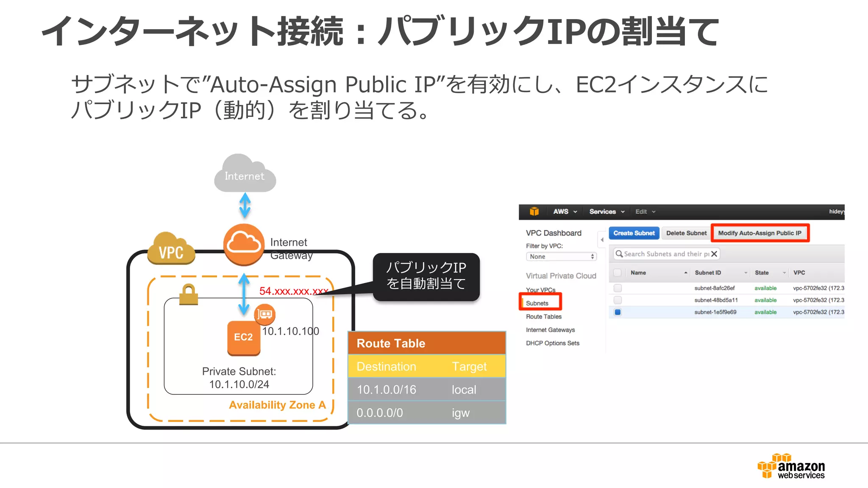Viewport: 868px width, 488px height.
Task: Check the box for subnet-8afc26ef
Action: (x=618, y=288)
